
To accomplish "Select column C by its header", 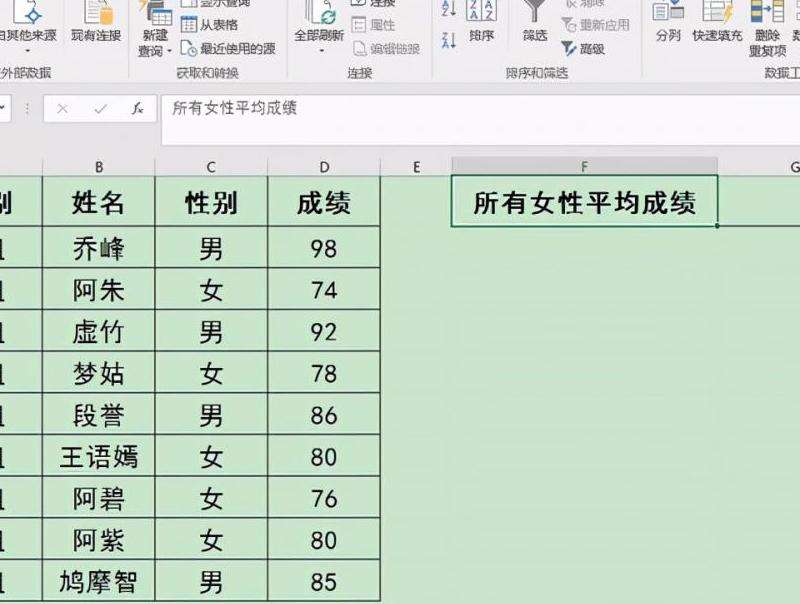I will click(x=211, y=167).
